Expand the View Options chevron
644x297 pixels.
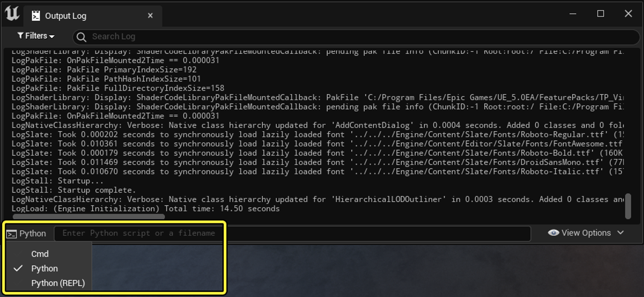(620, 233)
